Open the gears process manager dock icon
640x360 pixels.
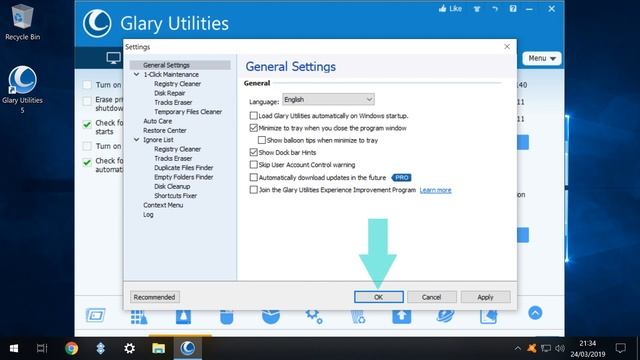pos(314,316)
